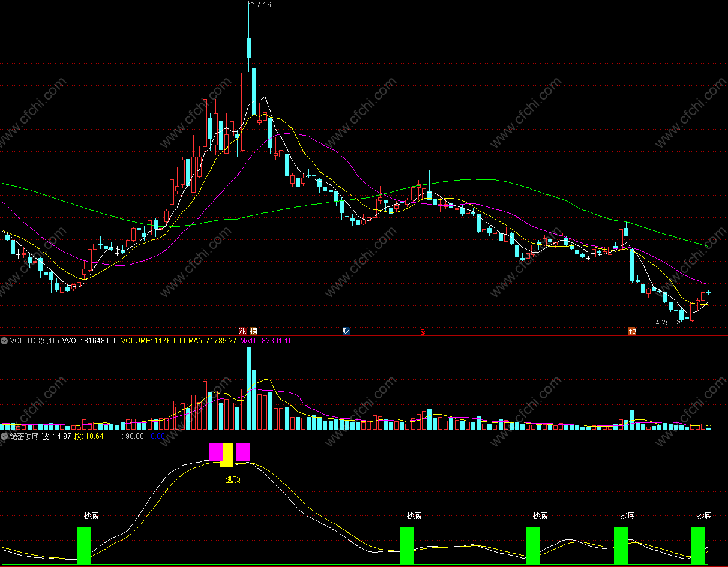This screenshot has height=567, width=728.
Task: Click the leftmost green 抄底 signal bar
Action: (x=84, y=546)
